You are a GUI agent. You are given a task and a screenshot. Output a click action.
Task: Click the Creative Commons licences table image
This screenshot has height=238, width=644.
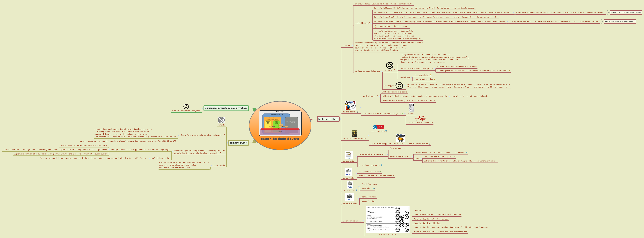387,219
